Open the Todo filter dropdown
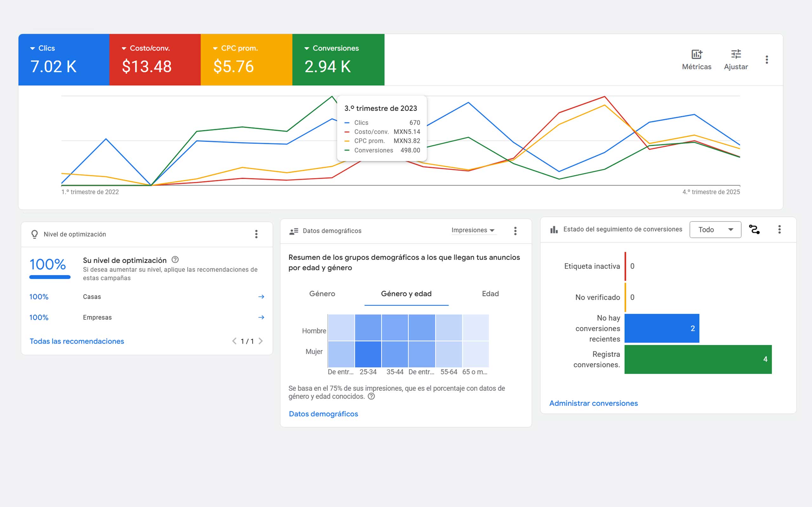This screenshot has width=812, height=507. 715,230
